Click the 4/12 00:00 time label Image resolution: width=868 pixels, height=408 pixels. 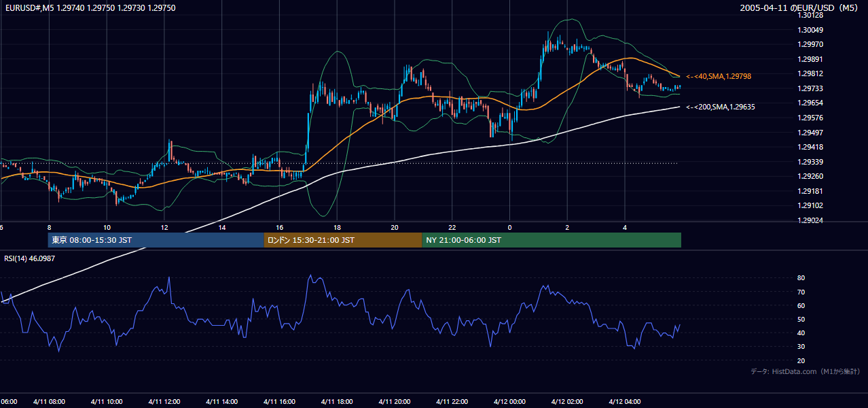coord(510,402)
